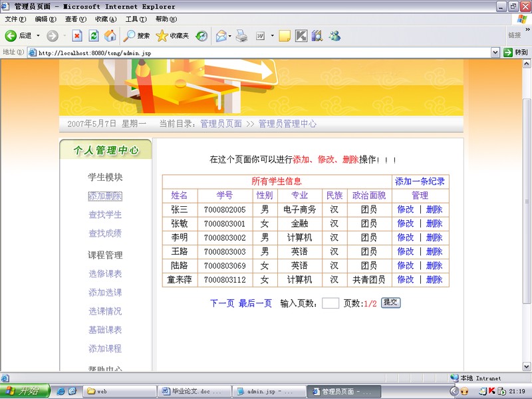Click the green Go arrow button
Viewport: 532px width, 399px height.
pos(508,53)
